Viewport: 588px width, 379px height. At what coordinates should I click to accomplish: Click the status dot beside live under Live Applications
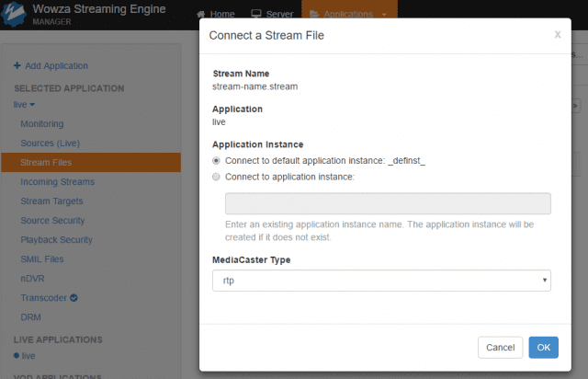17,355
